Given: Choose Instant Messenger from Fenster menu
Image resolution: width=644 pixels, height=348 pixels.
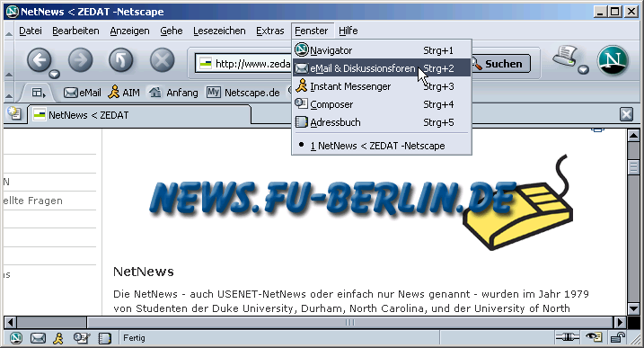Looking at the screenshot, I should (382, 86).
